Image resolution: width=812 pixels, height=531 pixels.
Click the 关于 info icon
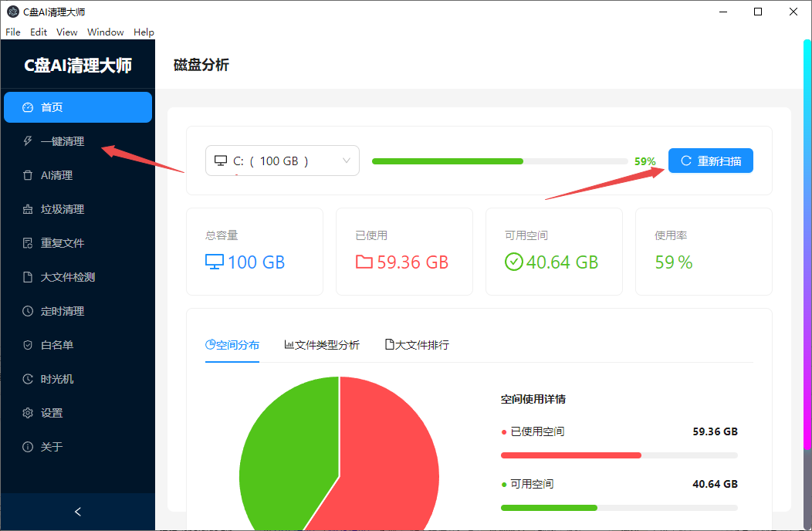click(28, 447)
